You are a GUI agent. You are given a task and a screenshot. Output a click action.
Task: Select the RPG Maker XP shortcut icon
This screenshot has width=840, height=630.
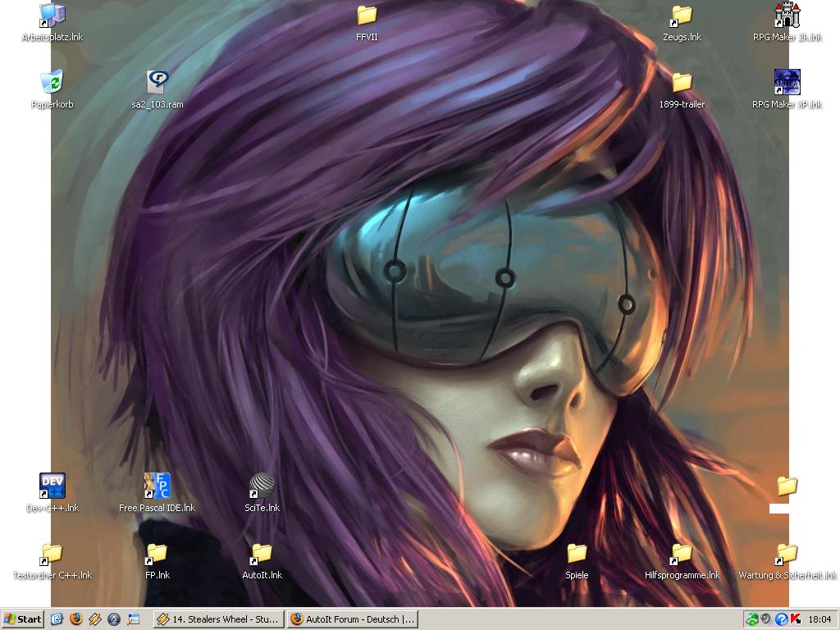pyautogui.click(x=787, y=82)
